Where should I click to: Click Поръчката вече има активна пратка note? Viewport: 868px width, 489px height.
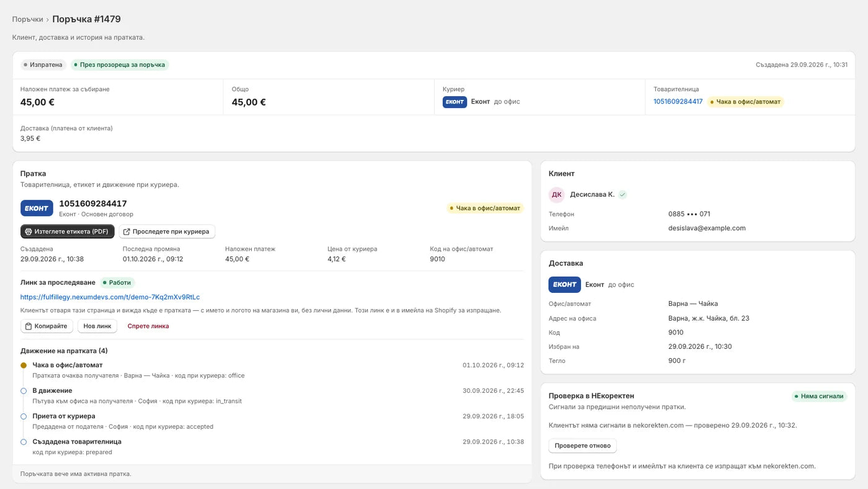click(76, 474)
